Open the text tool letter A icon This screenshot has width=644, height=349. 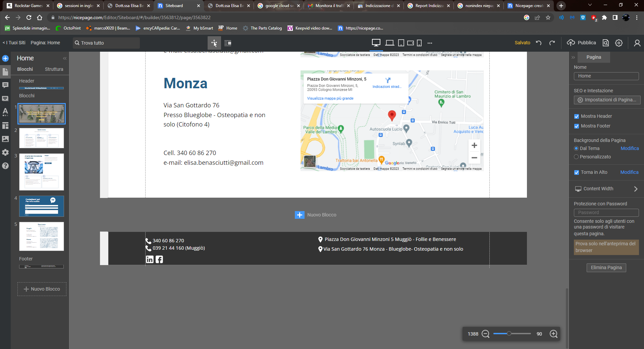[5, 112]
